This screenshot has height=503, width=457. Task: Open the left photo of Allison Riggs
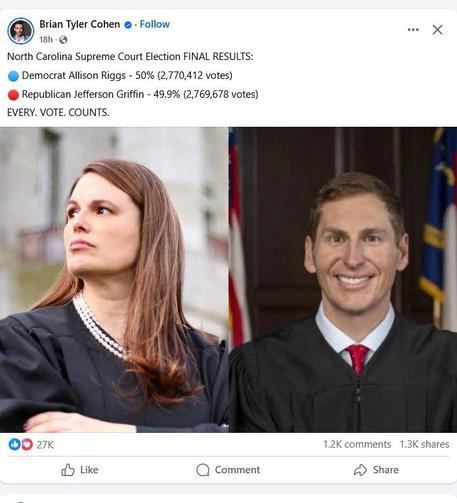(x=114, y=280)
